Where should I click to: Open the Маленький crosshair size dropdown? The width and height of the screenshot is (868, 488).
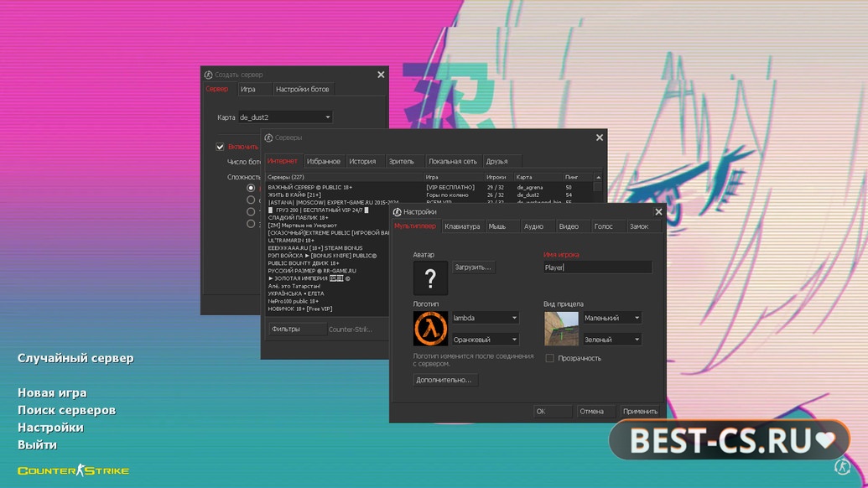(x=612, y=318)
